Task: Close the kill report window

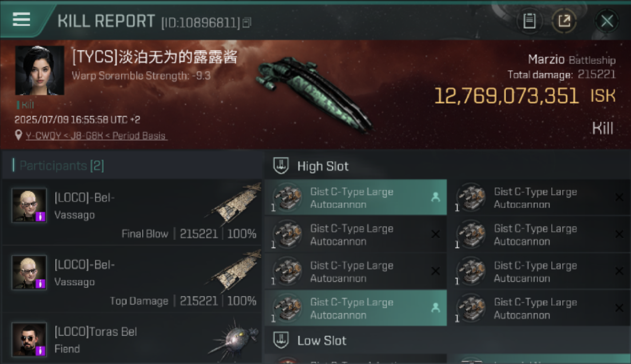Action: (607, 21)
